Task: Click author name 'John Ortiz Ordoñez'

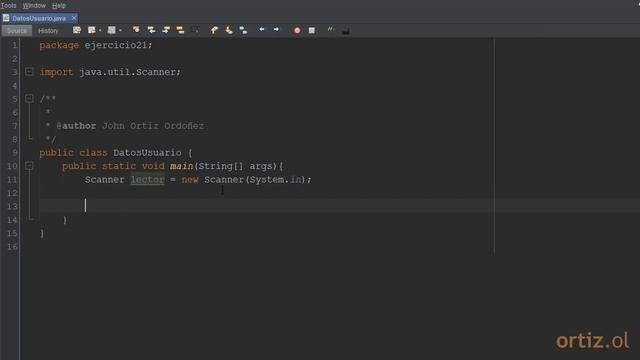Action: 153,126
